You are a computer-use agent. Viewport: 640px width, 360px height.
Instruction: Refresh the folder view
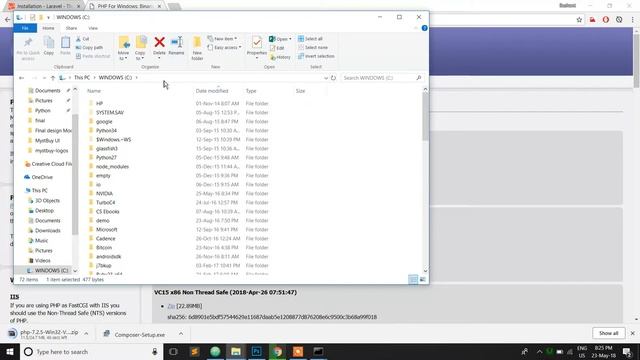(x=333, y=78)
